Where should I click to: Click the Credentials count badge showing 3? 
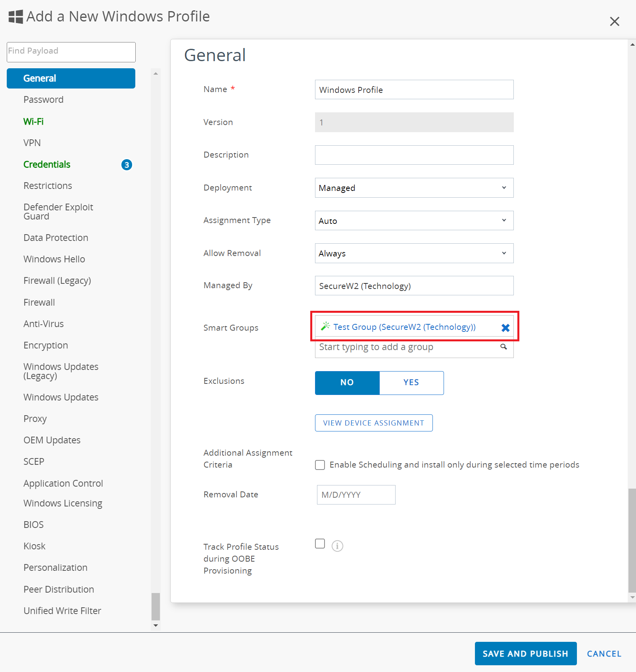[127, 165]
